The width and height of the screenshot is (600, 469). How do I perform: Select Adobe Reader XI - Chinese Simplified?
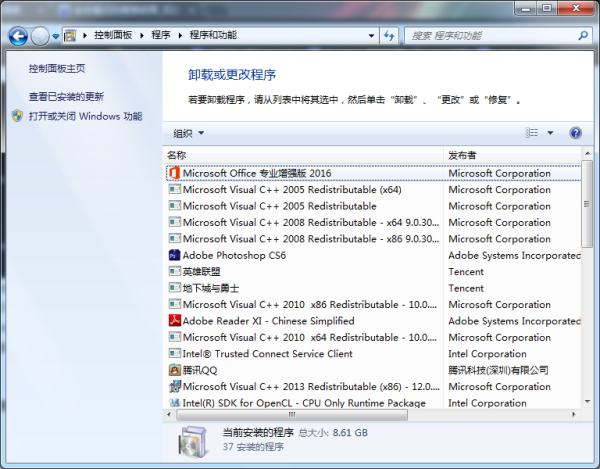[x=268, y=321]
